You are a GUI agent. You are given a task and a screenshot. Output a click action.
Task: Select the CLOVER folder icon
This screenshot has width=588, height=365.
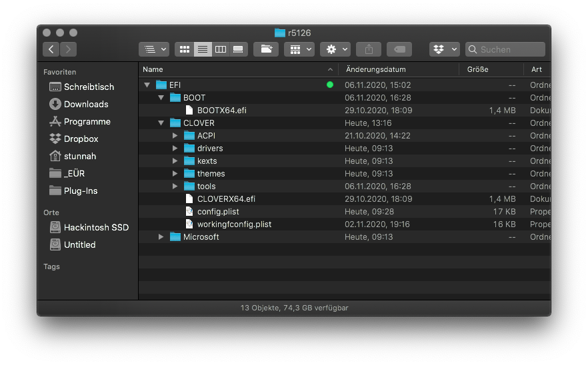[x=175, y=123]
